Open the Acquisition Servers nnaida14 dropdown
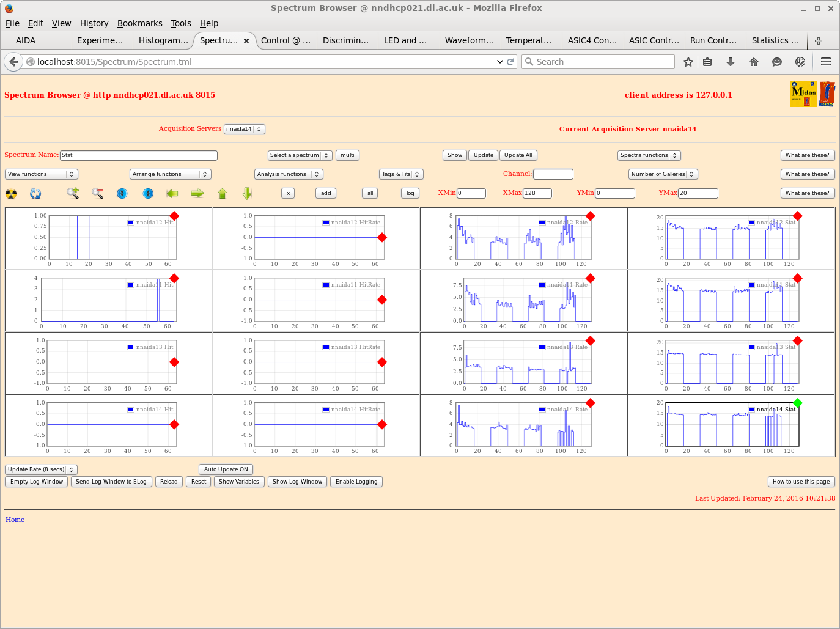840x629 pixels. pos(244,129)
